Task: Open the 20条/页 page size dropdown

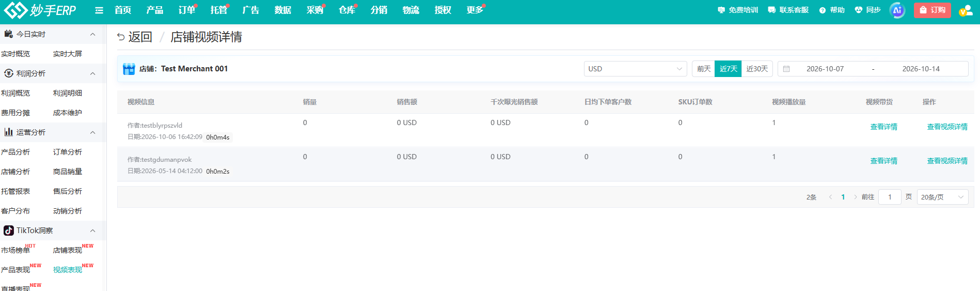Action: [942, 197]
